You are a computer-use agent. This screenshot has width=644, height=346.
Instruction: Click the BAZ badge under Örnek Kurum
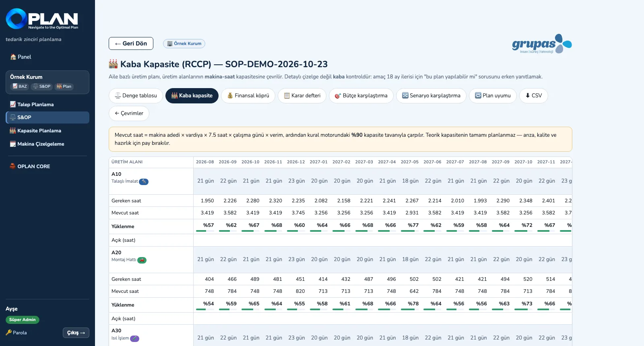(19, 86)
